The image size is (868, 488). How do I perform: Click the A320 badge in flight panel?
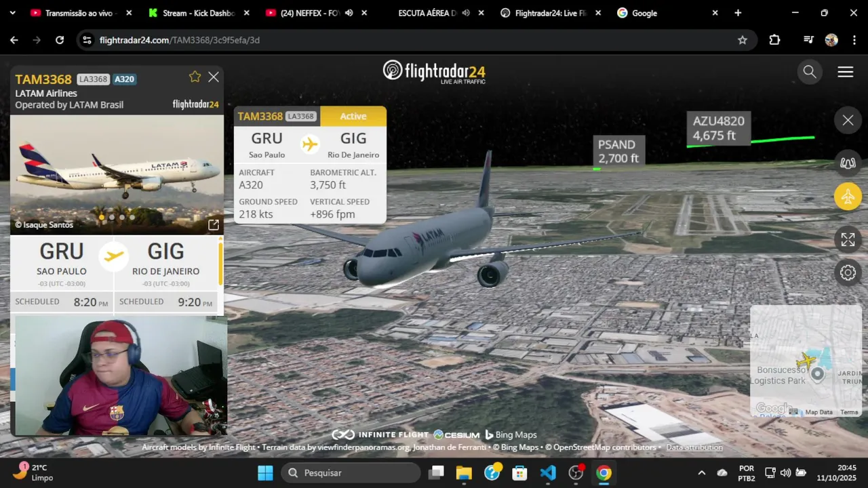(124, 79)
